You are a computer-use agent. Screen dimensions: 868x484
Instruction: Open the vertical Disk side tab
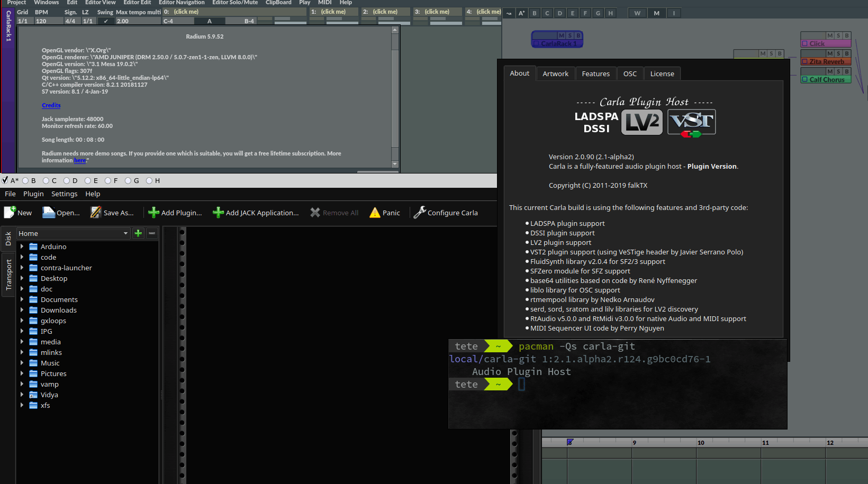(x=8, y=239)
